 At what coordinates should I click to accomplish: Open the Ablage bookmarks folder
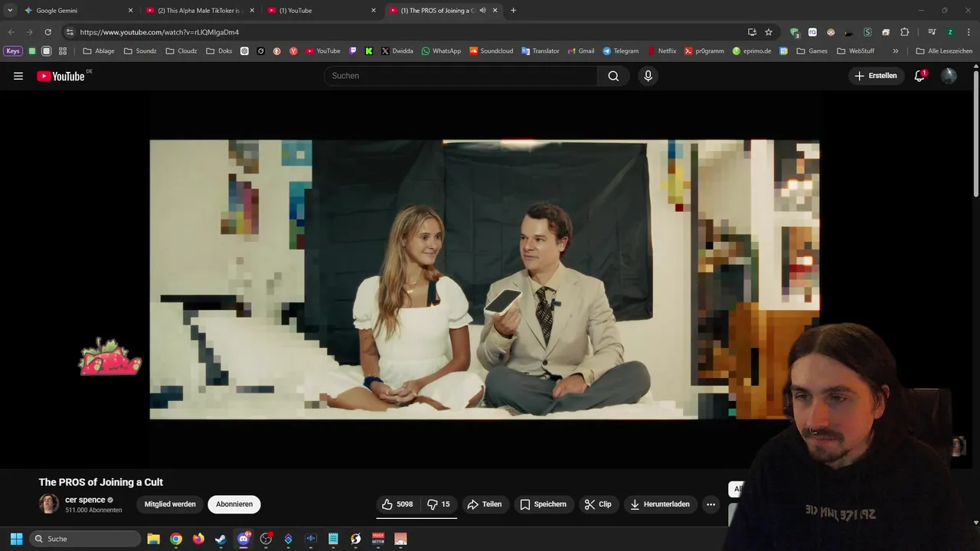click(99, 51)
